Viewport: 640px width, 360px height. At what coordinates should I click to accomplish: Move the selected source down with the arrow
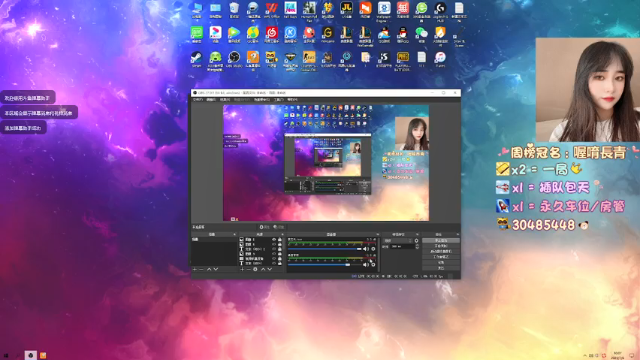[270, 269]
